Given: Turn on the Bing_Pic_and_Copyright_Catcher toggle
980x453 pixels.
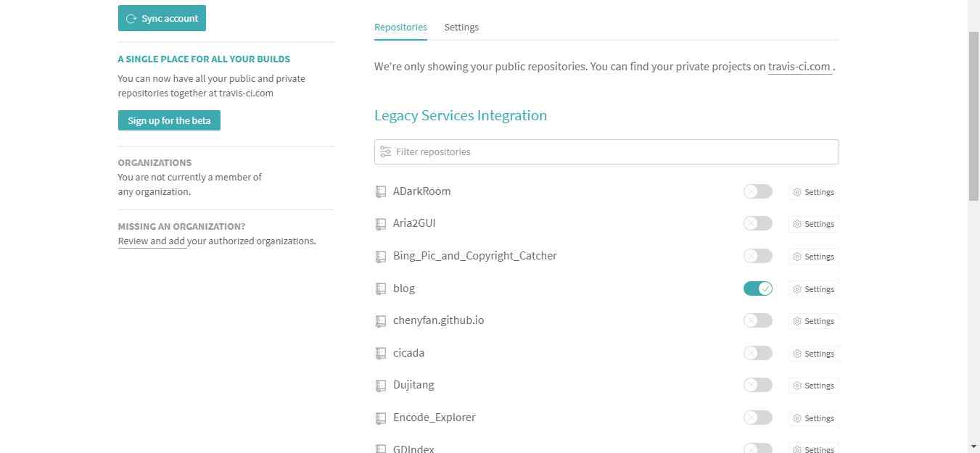Looking at the screenshot, I should pos(758,256).
